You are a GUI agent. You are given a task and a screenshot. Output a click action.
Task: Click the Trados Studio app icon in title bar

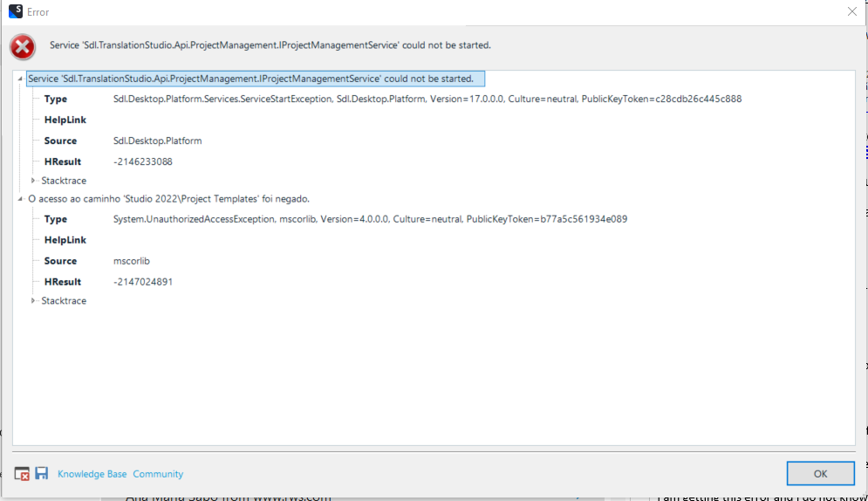16,11
